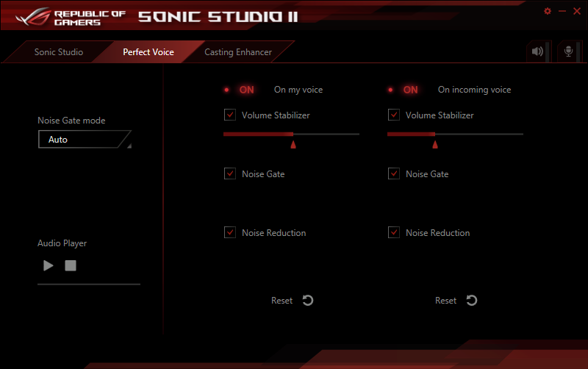Stop the Audio Player playback
Screen dimensions: 588x369
click(71, 265)
